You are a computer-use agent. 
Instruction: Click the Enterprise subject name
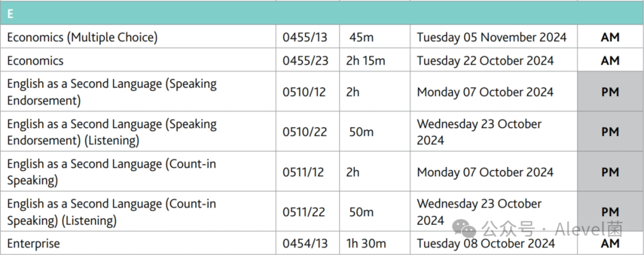point(33,244)
